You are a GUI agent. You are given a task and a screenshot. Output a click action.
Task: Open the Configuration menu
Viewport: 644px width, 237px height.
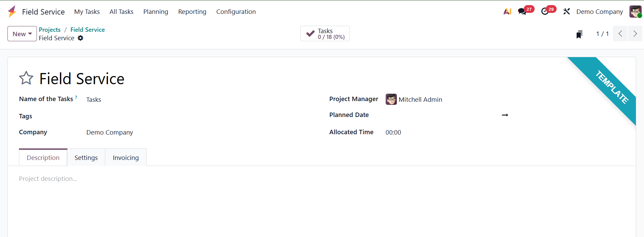click(x=236, y=11)
